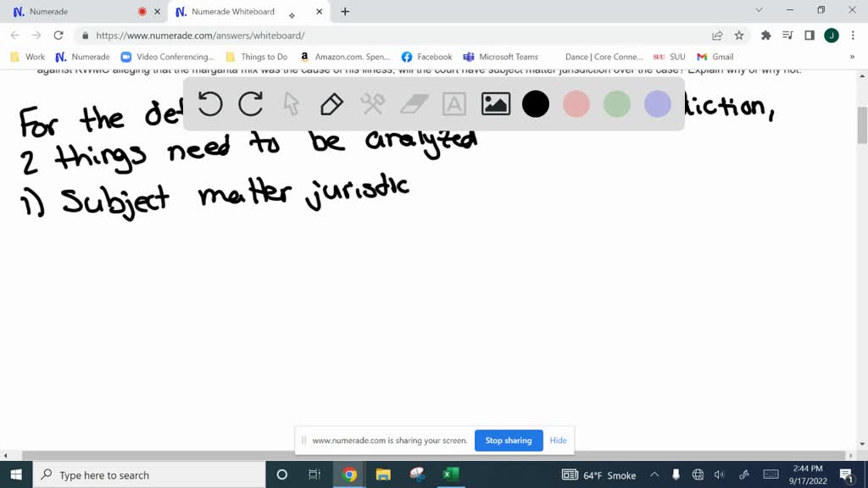Viewport: 868px width, 488px height.
Task: Open the Things to Do bookmark folder
Action: pyautogui.click(x=257, y=57)
